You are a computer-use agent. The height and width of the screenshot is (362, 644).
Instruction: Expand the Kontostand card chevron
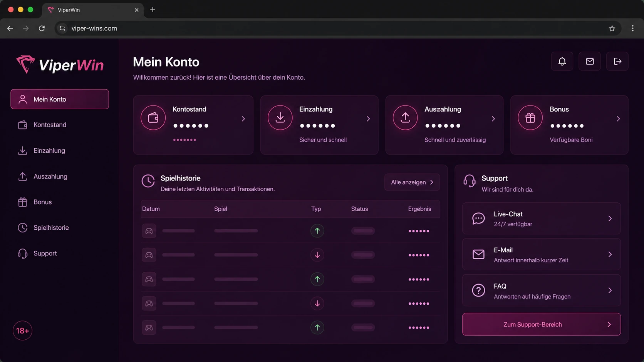[243, 119]
